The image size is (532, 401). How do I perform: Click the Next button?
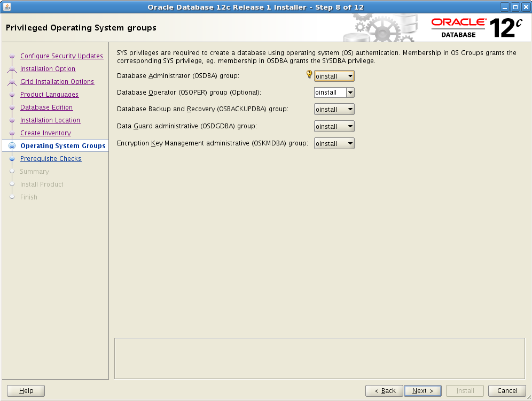click(x=423, y=391)
